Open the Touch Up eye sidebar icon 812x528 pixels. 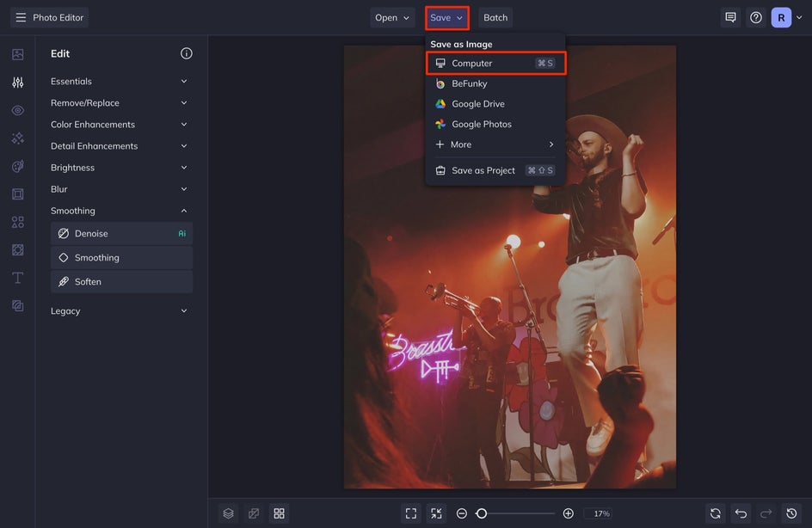tap(17, 110)
